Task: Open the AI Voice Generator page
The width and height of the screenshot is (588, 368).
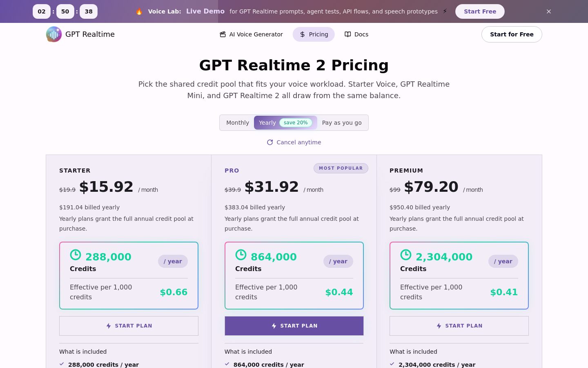Action: click(x=251, y=34)
